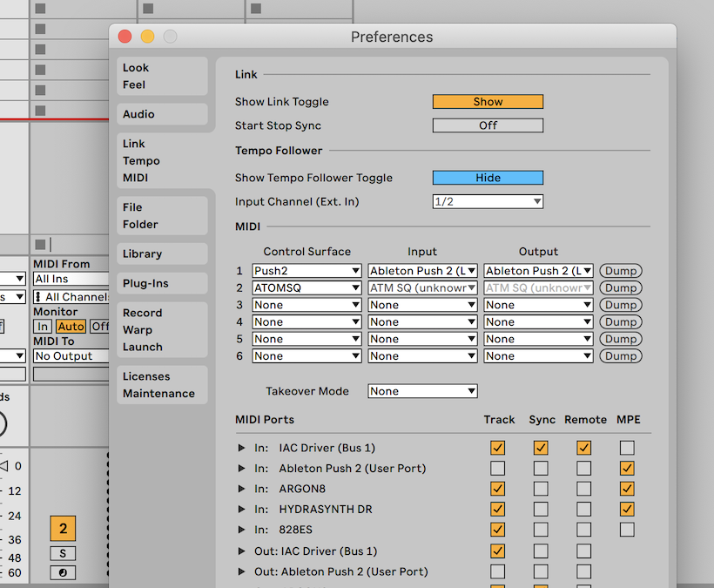Uncheck Track for In: ARGON8
This screenshot has height=588, width=714.
click(x=498, y=489)
